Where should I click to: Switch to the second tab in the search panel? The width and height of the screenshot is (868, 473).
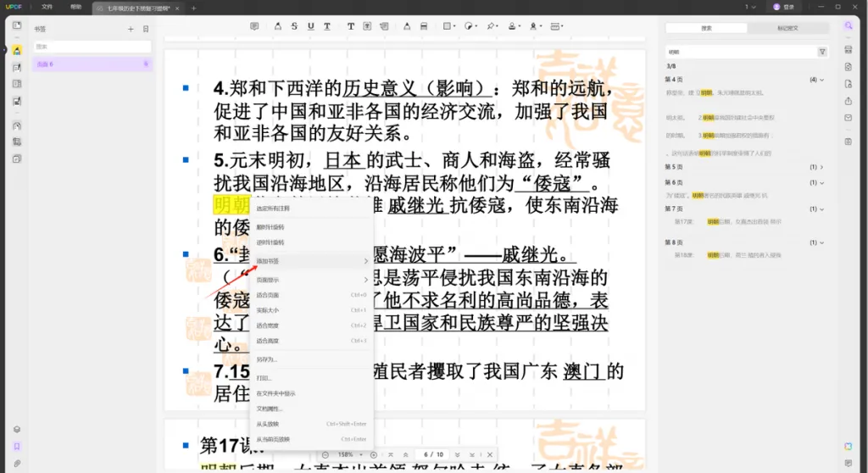tap(787, 28)
